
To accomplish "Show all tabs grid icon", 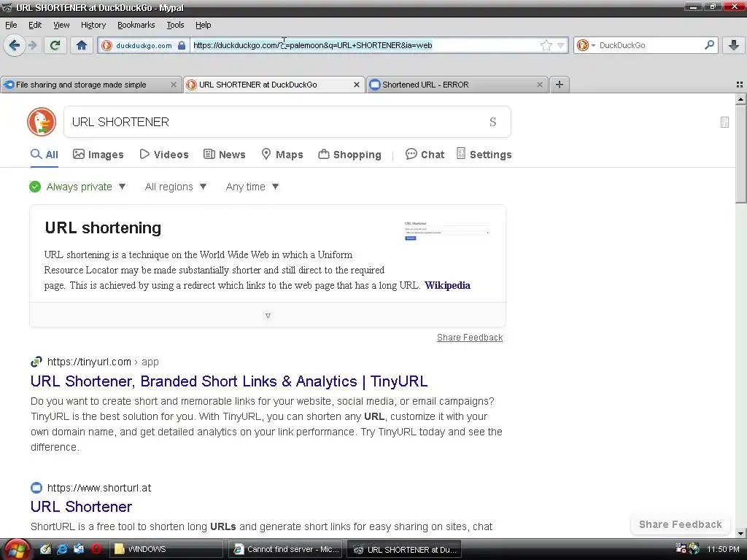I will tap(740, 85).
